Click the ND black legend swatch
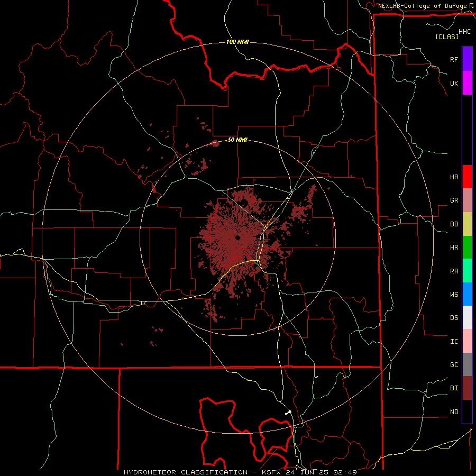Image resolution: width=476 pixels, height=476 pixels. point(467,411)
